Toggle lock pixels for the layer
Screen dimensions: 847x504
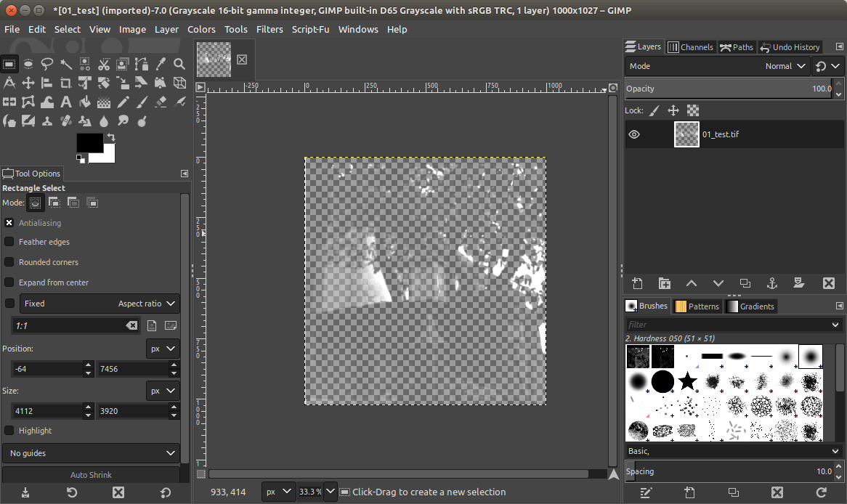coord(654,110)
